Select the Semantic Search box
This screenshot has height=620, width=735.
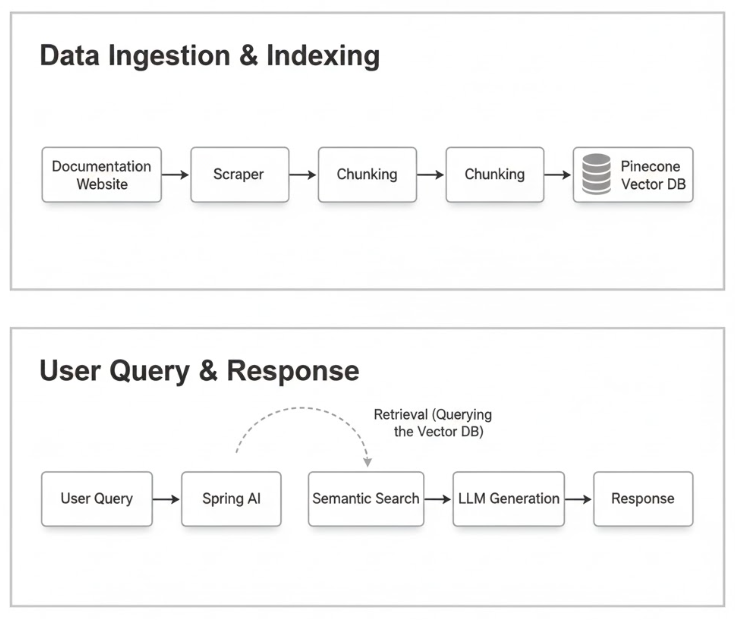point(366,499)
